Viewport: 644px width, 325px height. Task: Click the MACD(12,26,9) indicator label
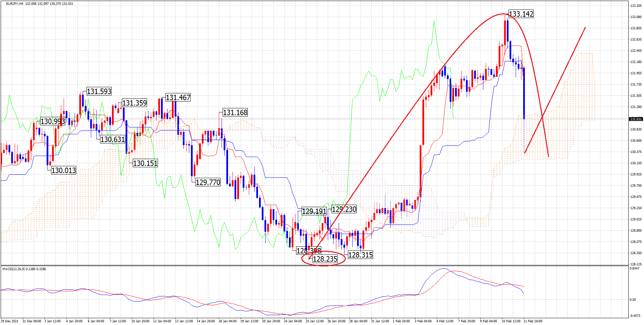24,269
